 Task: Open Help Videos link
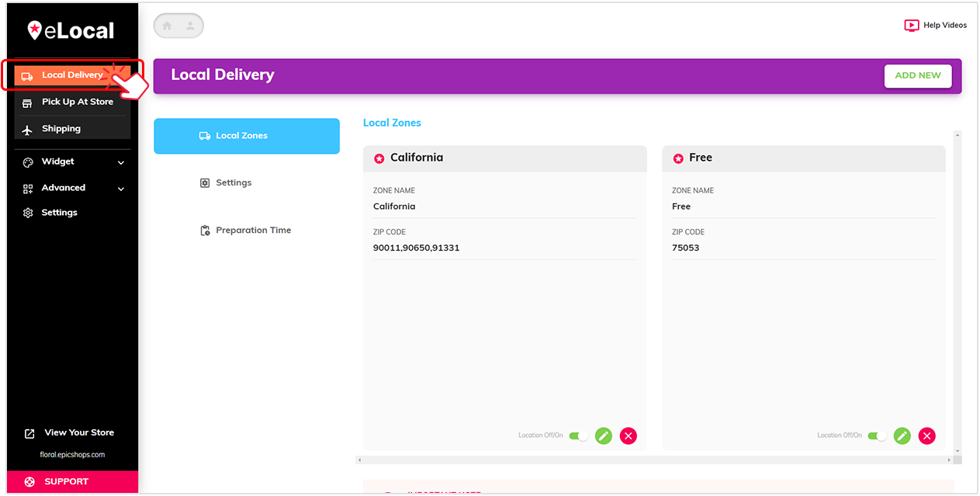[x=935, y=25]
